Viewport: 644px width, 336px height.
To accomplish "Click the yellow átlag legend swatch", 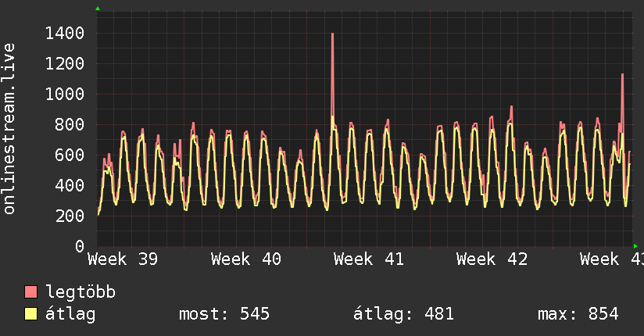I will tap(30, 314).
